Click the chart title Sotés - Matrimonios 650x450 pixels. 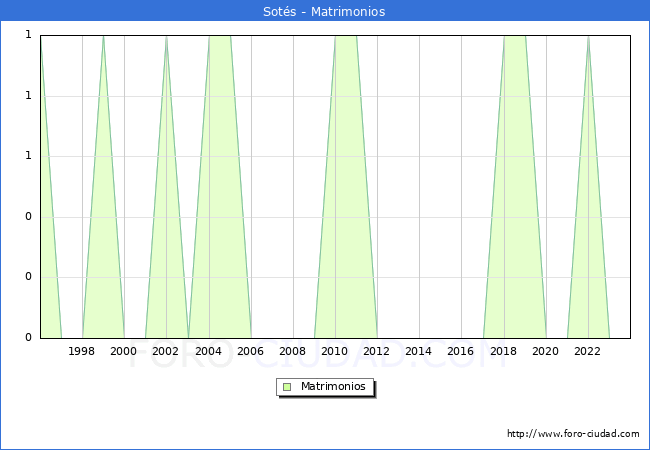[325, 12]
